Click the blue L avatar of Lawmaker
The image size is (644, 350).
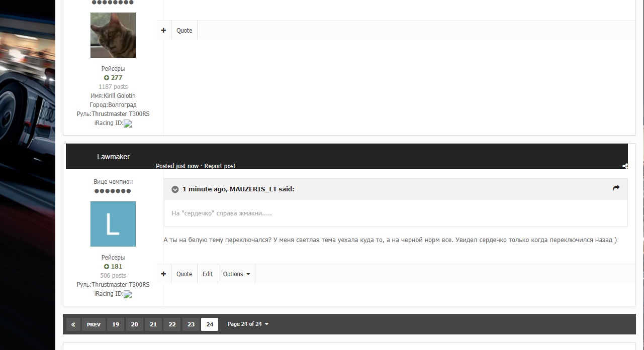113,224
